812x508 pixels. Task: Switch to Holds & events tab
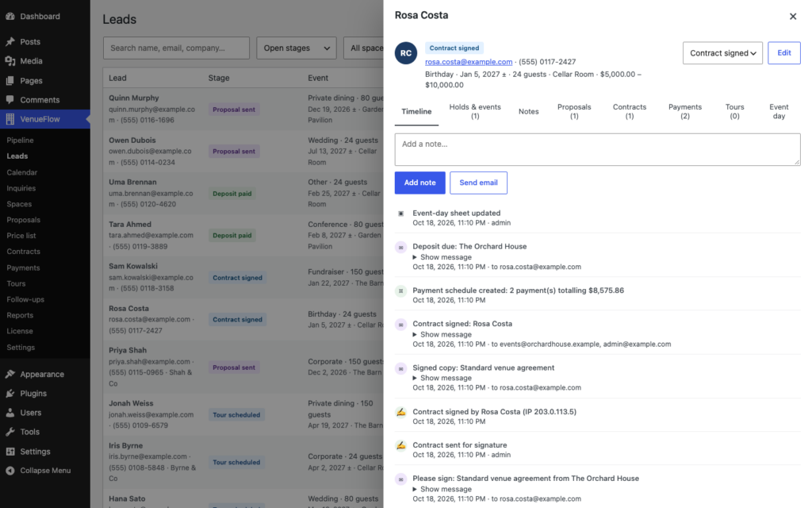coord(475,111)
